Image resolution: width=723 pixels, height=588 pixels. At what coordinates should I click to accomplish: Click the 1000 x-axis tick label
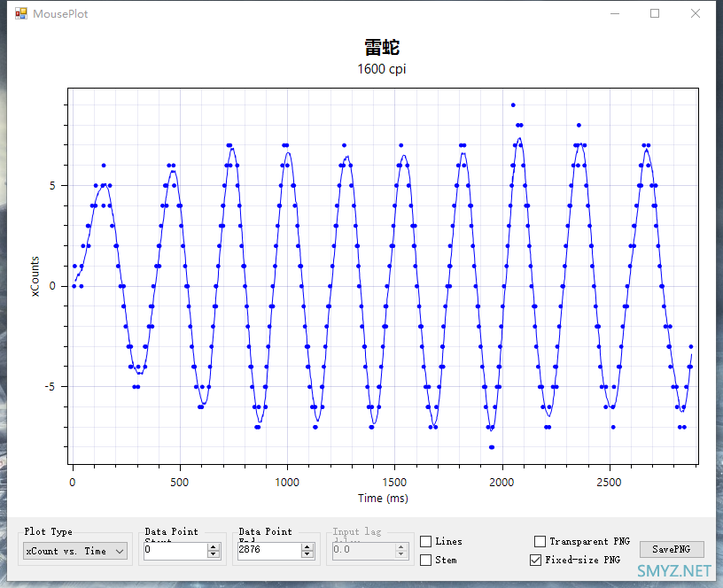287,483
